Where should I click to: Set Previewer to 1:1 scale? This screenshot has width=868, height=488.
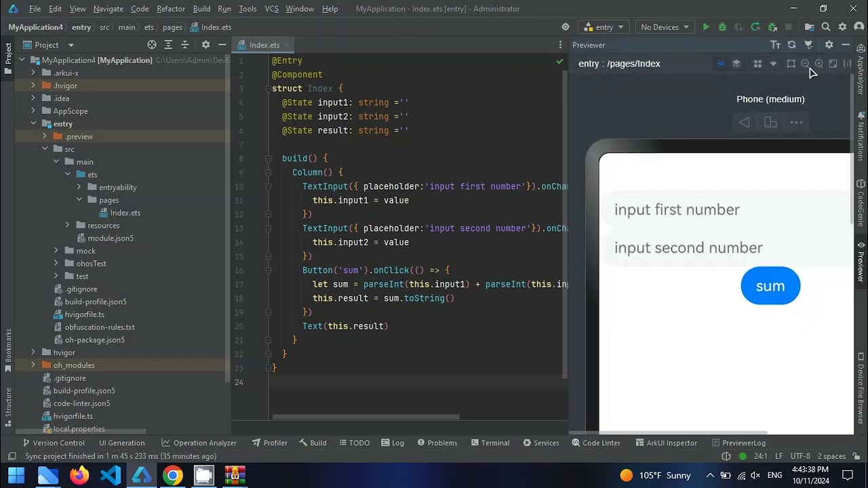point(847,64)
